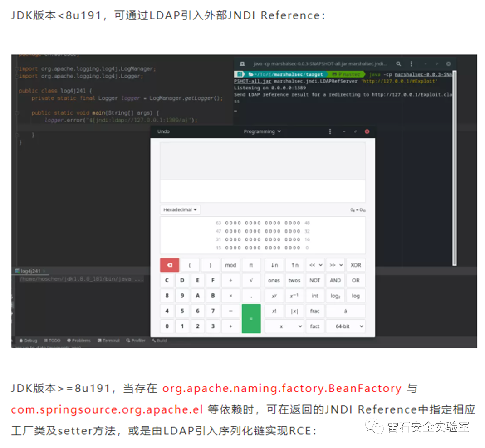Open the Hexadecimal number base dropdown
This screenshot has width=485, height=448.
coord(180,209)
